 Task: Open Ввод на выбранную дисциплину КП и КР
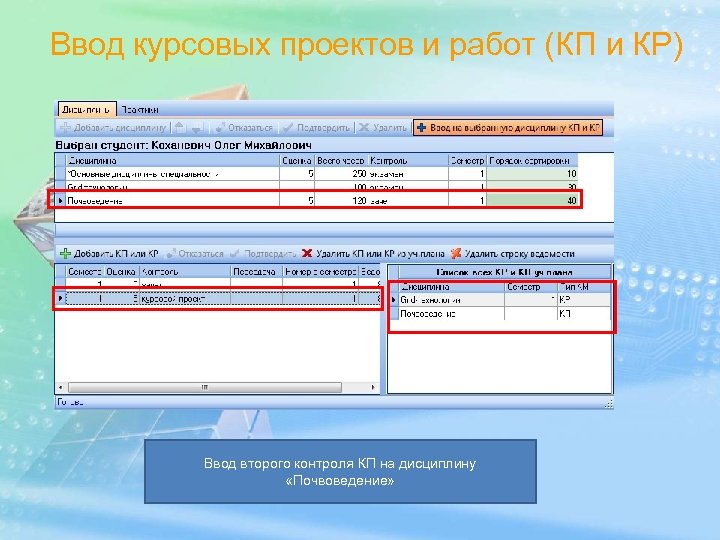tap(508, 128)
